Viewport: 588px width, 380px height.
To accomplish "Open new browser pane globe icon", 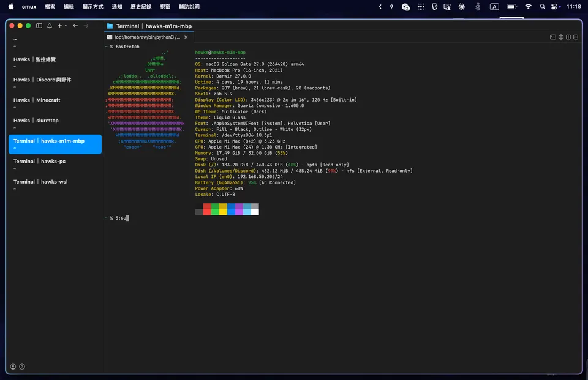I will click(x=561, y=37).
